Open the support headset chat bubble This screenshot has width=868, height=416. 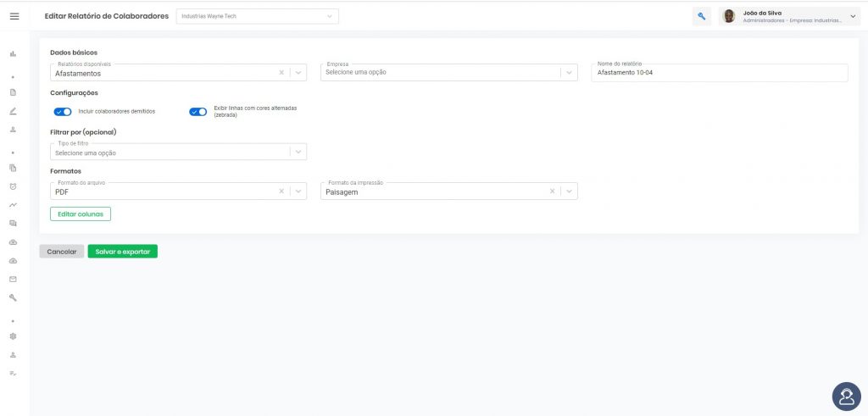pyautogui.click(x=847, y=397)
